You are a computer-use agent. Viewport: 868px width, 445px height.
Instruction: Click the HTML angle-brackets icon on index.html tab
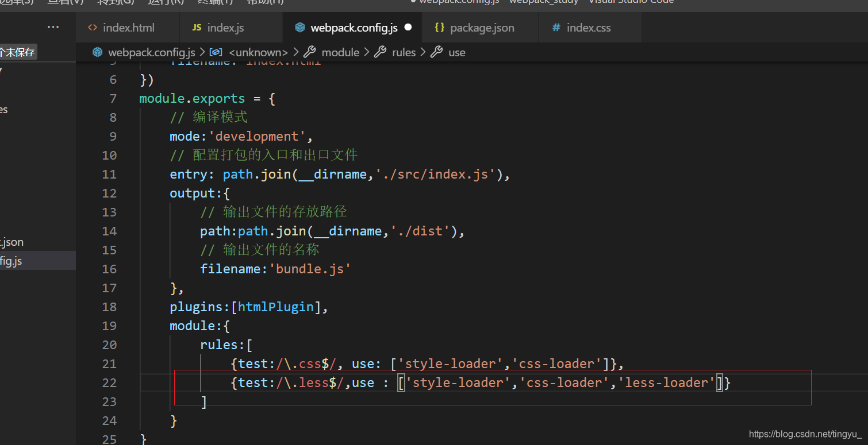tap(93, 27)
